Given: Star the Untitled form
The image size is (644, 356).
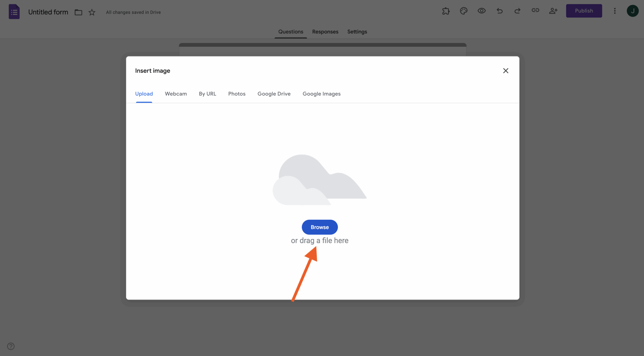Looking at the screenshot, I should click(x=92, y=12).
